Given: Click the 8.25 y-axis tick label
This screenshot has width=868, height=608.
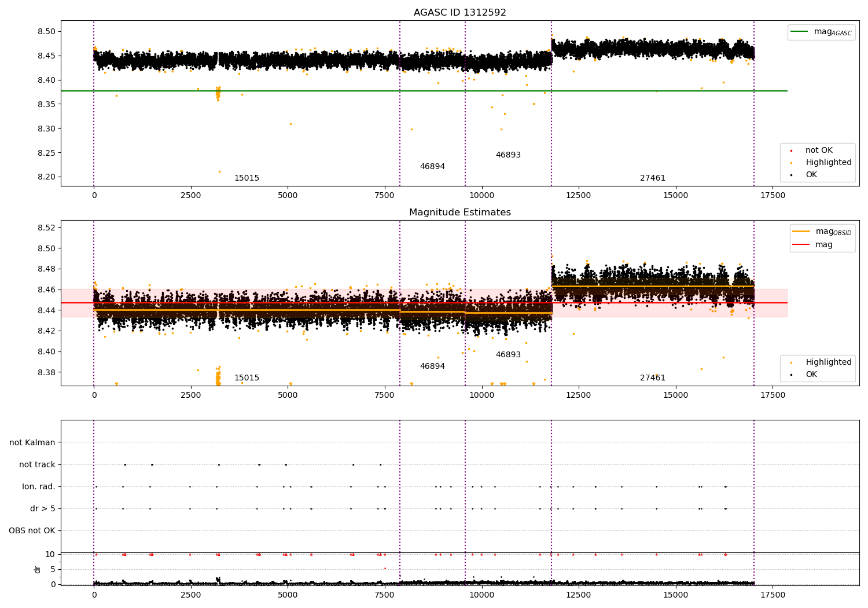Looking at the screenshot, I should pos(46,153).
